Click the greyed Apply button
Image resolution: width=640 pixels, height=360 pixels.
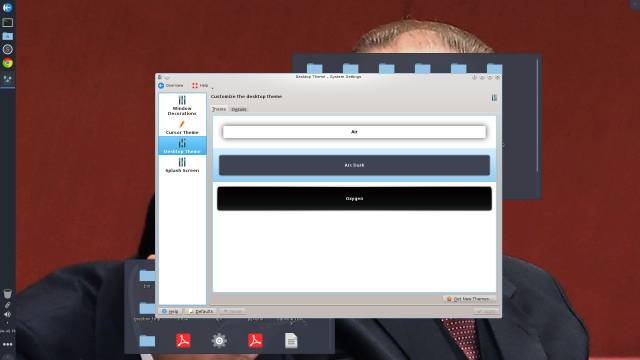[486, 311]
